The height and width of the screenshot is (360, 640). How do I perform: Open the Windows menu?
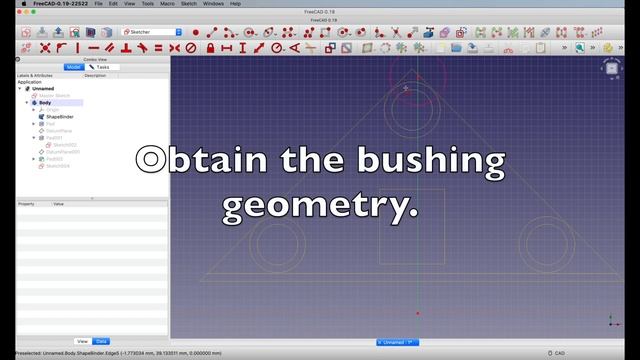point(213,4)
